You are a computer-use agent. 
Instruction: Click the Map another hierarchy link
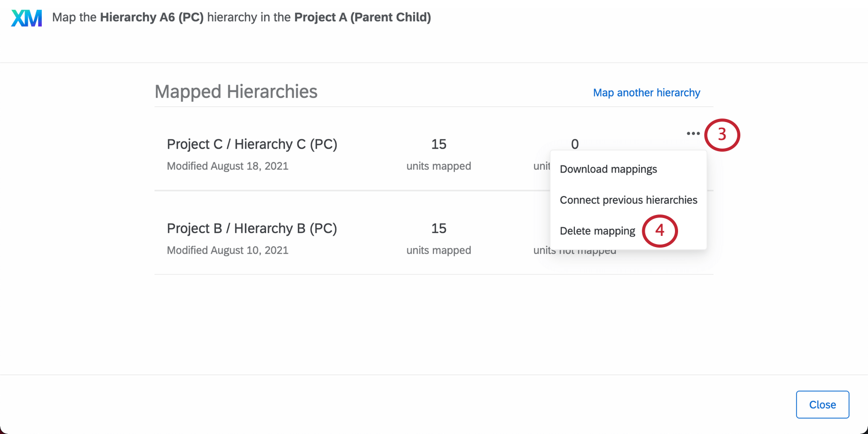pyautogui.click(x=646, y=93)
